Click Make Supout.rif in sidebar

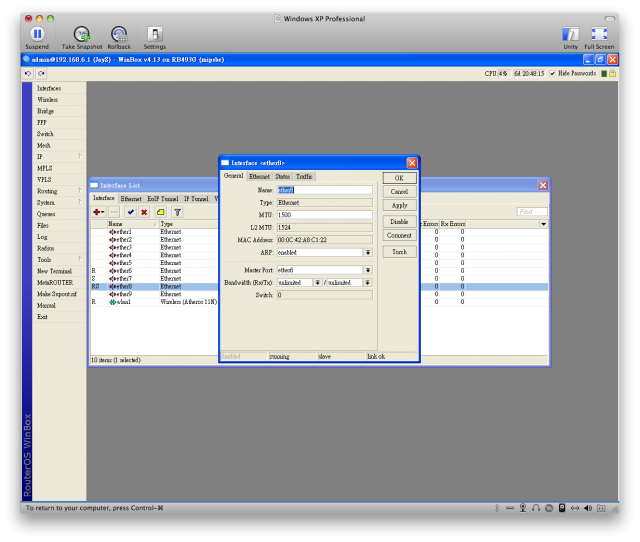pyautogui.click(x=57, y=294)
